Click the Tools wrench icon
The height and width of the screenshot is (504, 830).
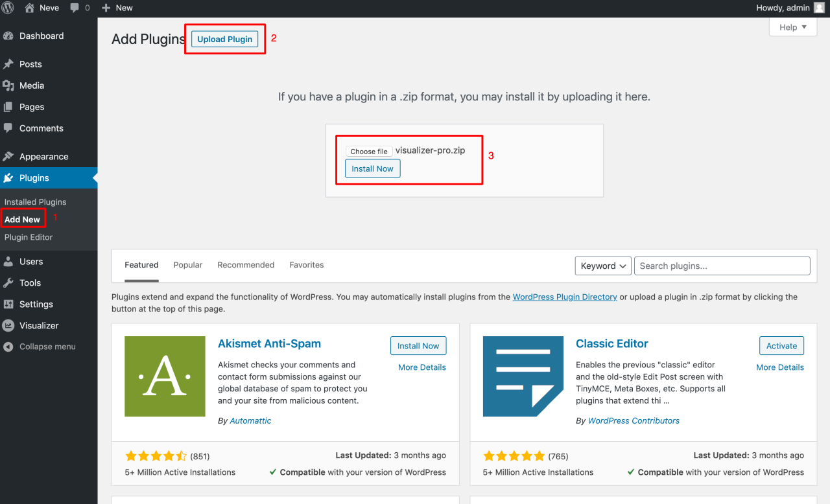[8, 282]
